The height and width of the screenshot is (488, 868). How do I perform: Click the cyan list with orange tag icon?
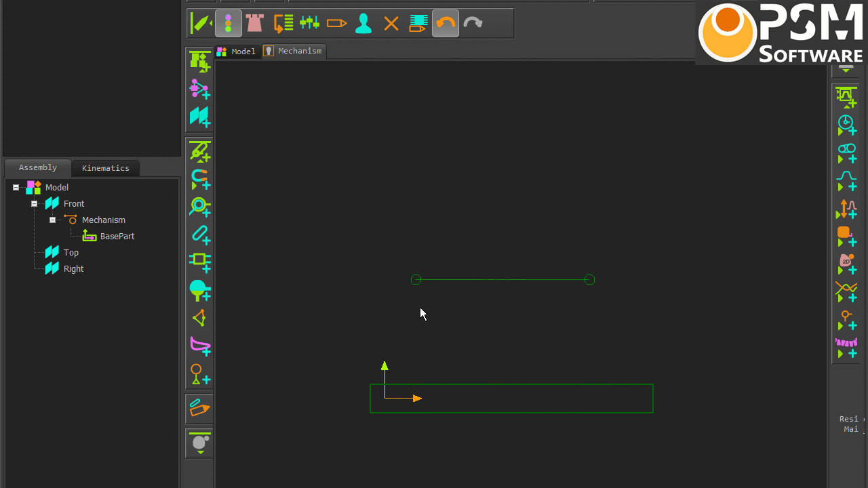tap(418, 24)
